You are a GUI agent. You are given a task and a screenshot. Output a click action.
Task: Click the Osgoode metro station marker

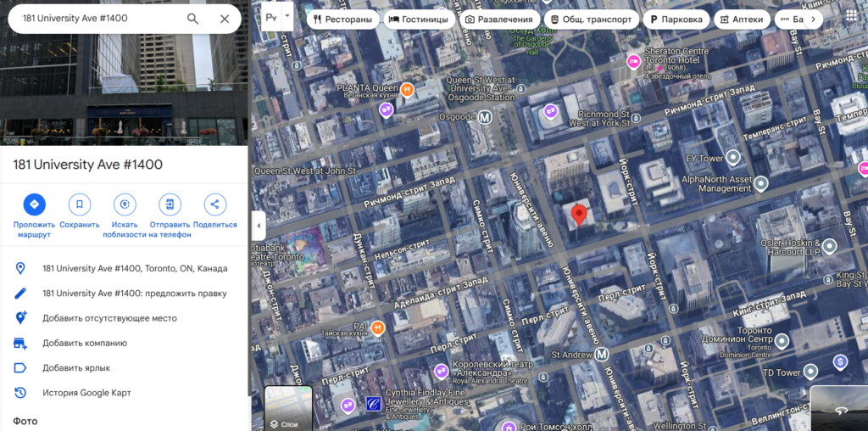click(486, 118)
